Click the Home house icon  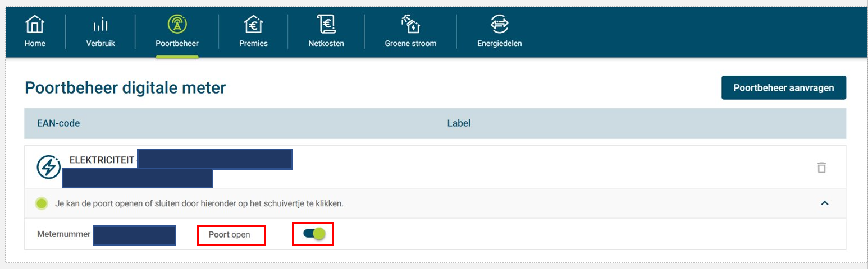click(x=35, y=25)
